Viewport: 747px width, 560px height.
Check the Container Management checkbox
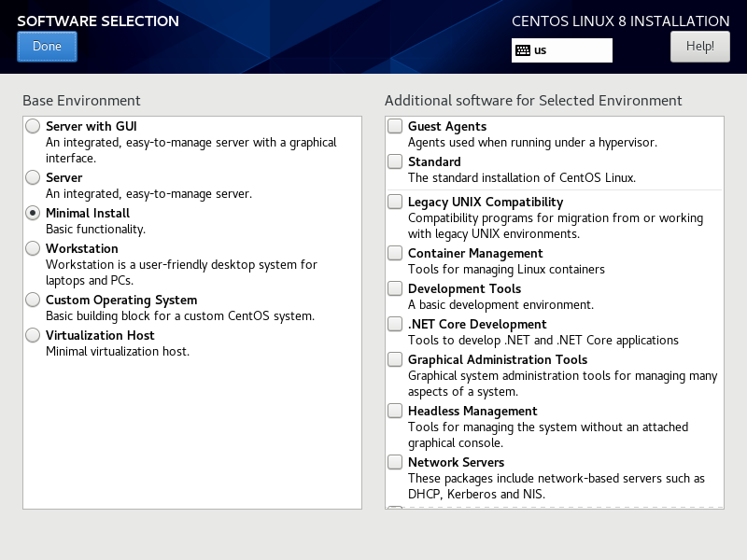395,253
